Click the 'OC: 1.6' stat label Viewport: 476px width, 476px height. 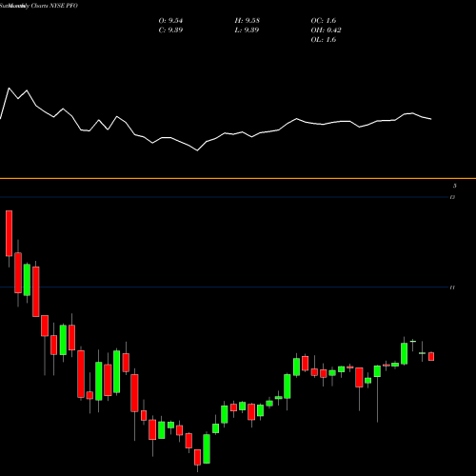pos(324,21)
